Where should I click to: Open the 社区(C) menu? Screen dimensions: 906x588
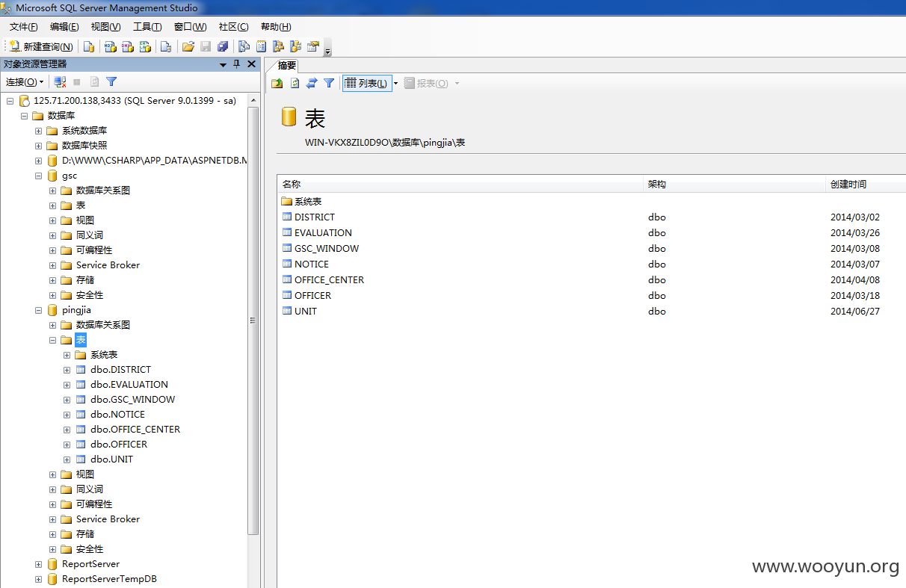233,27
